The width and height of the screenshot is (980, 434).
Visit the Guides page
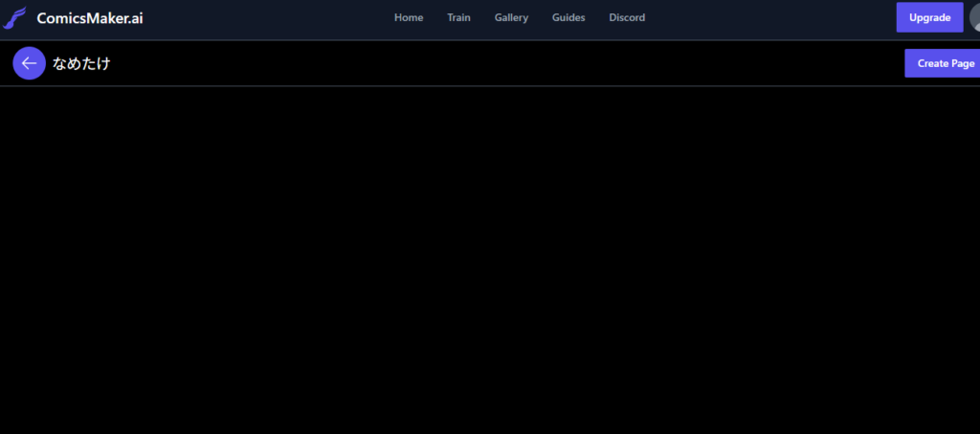point(568,17)
